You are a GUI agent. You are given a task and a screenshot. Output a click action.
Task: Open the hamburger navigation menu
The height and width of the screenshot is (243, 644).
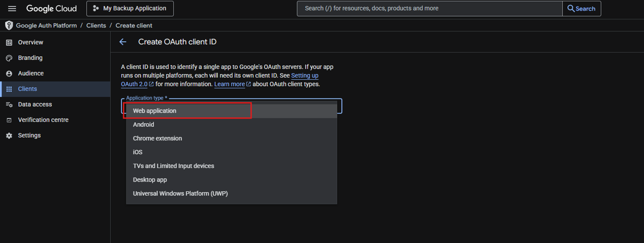point(12,9)
